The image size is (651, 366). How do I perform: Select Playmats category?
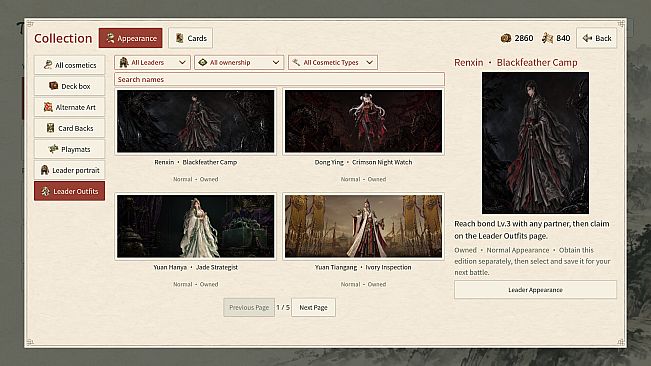69,149
